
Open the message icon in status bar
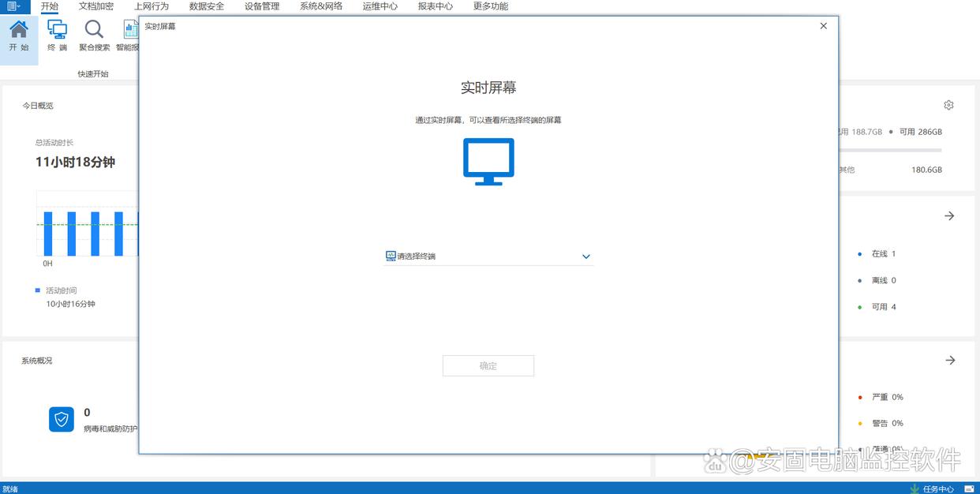pyautogui.click(x=968, y=488)
